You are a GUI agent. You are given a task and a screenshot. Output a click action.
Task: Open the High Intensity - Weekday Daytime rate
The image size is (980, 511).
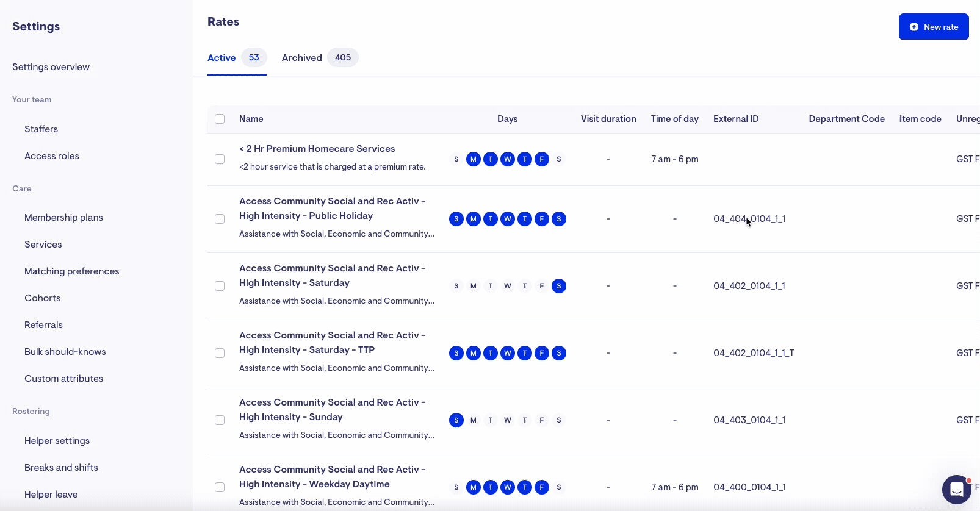coord(332,477)
